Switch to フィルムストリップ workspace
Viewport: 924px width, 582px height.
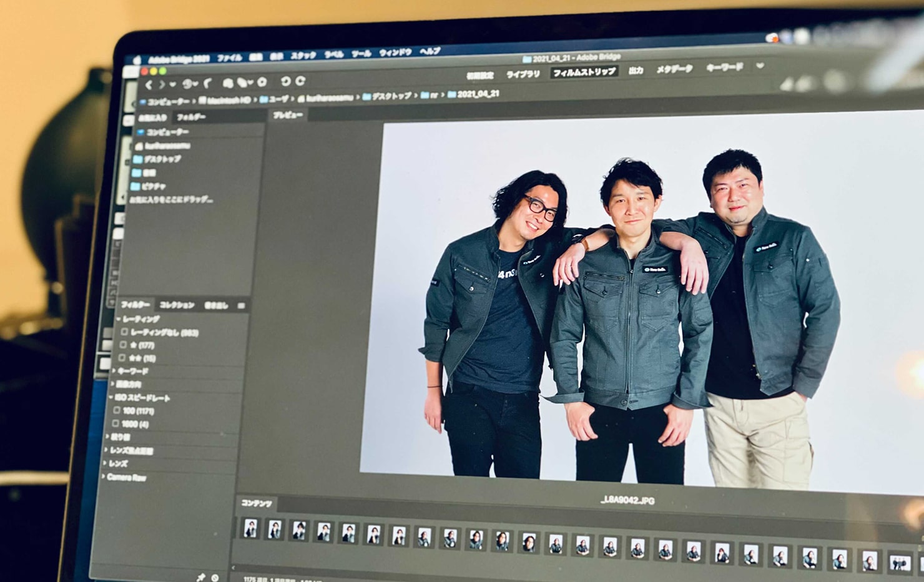tap(584, 72)
